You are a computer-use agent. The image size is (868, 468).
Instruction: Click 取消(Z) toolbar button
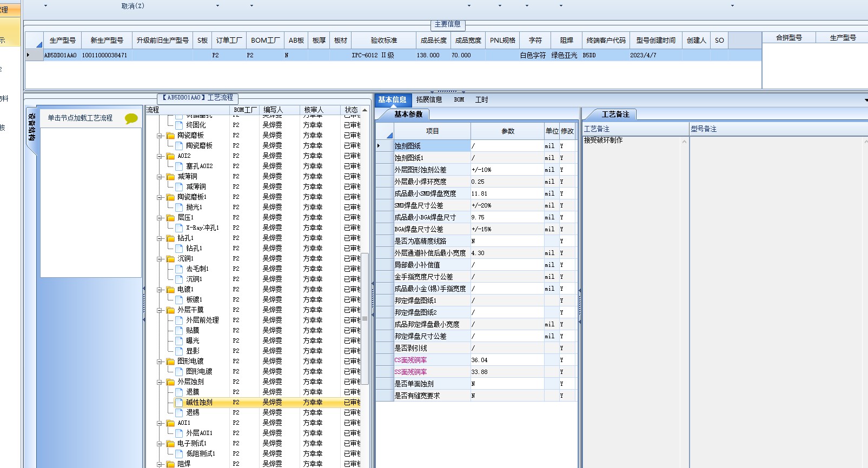(133, 6)
